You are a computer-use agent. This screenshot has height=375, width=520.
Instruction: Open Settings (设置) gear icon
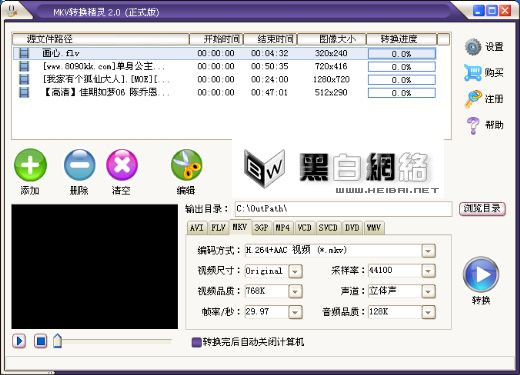pyautogui.click(x=473, y=47)
